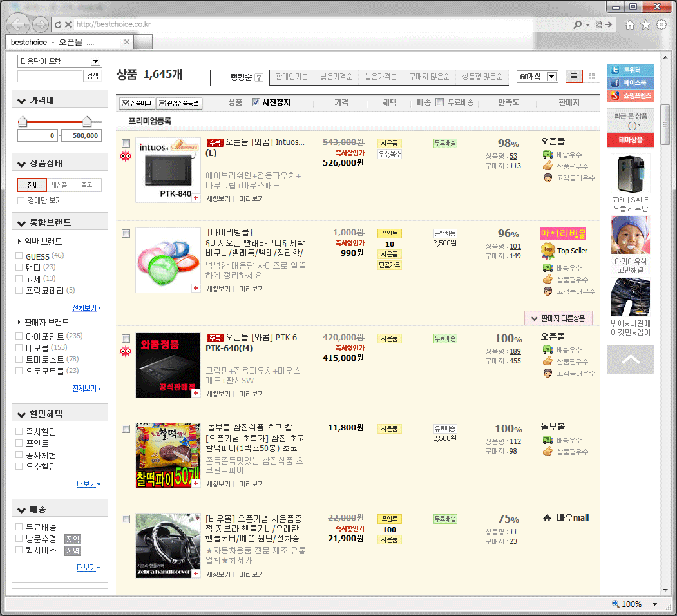Click 바우mall home icon
The width and height of the screenshot is (677, 616).
(x=547, y=518)
